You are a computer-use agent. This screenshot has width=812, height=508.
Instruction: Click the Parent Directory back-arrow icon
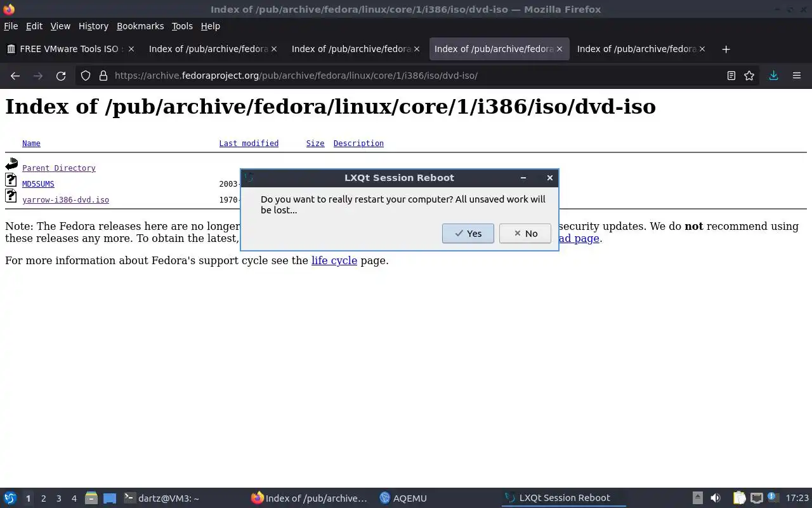(x=11, y=164)
